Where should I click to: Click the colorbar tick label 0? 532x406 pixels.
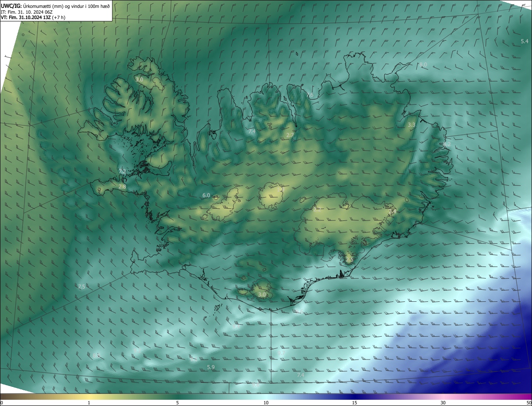2,403
